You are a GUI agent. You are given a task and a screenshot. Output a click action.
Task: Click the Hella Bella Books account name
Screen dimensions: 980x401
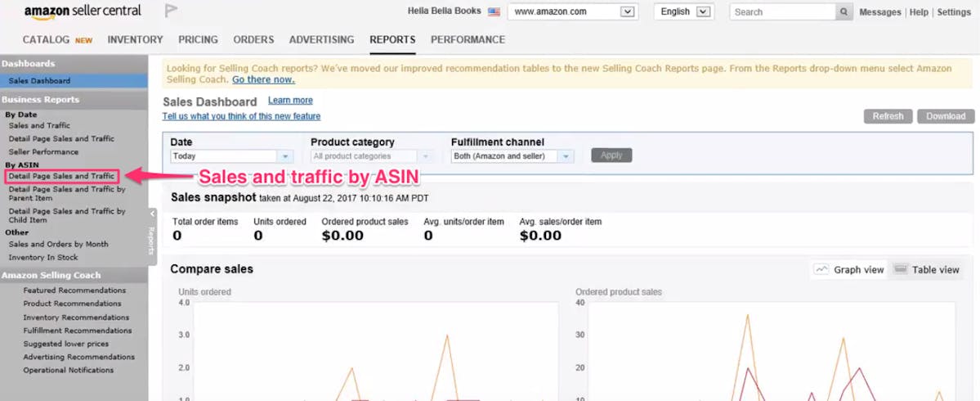click(x=445, y=11)
